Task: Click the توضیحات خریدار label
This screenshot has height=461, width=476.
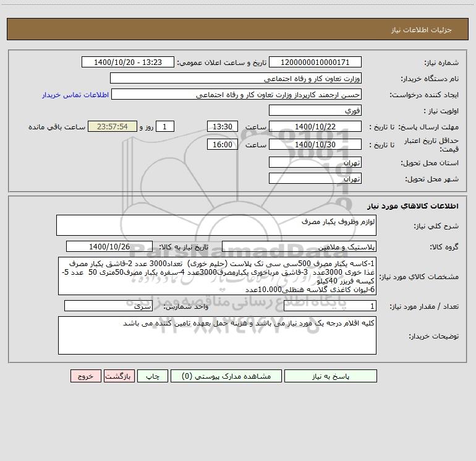Action: [433, 336]
